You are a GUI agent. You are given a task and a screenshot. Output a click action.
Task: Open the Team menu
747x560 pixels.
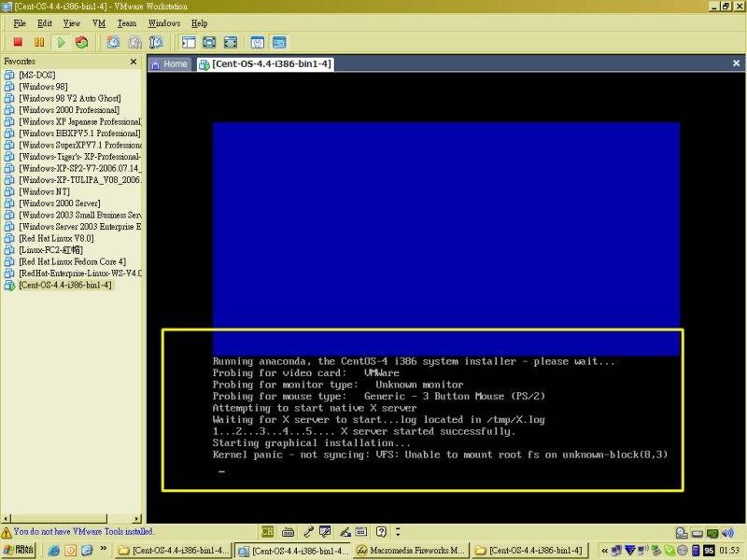click(x=127, y=22)
